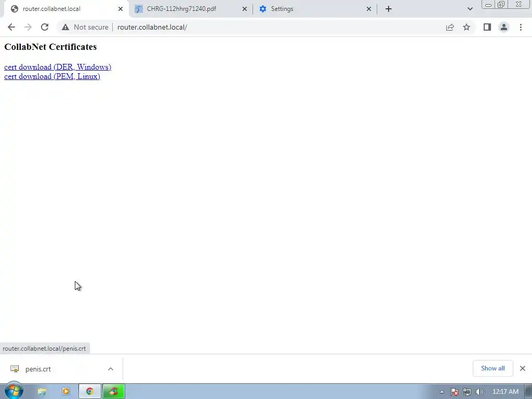Click the volume speaker tray icon
The image size is (532, 399).
[479, 392]
